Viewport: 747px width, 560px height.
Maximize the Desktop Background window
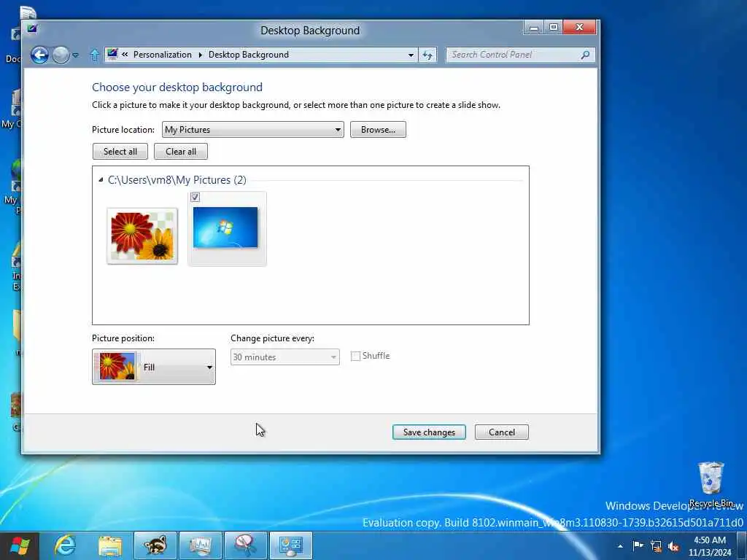click(x=553, y=28)
